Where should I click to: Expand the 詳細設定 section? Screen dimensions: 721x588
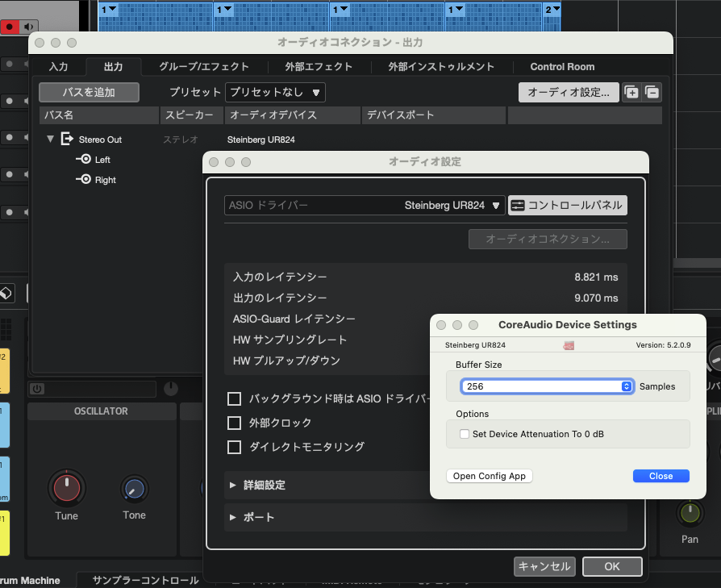coord(233,486)
